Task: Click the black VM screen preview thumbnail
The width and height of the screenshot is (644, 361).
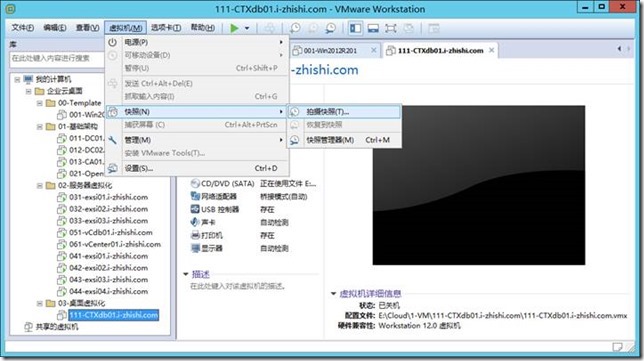Action: click(x=478, y=185)
